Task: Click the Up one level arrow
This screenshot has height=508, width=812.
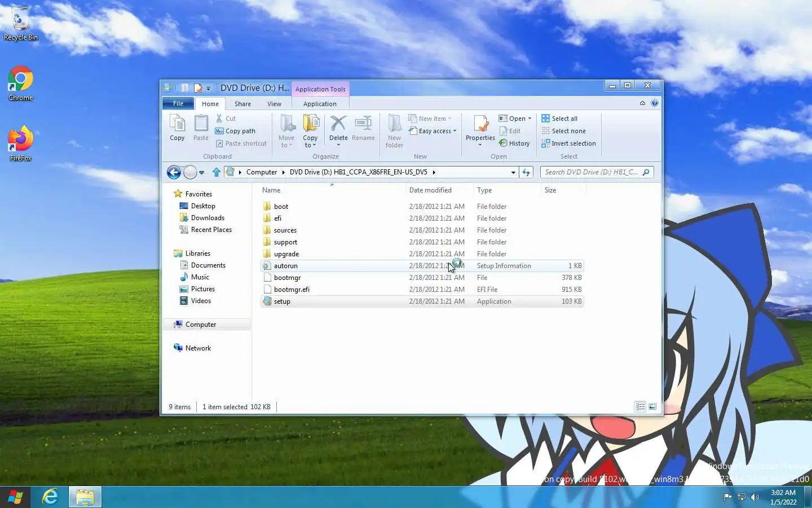Action: tap(217, 172)
